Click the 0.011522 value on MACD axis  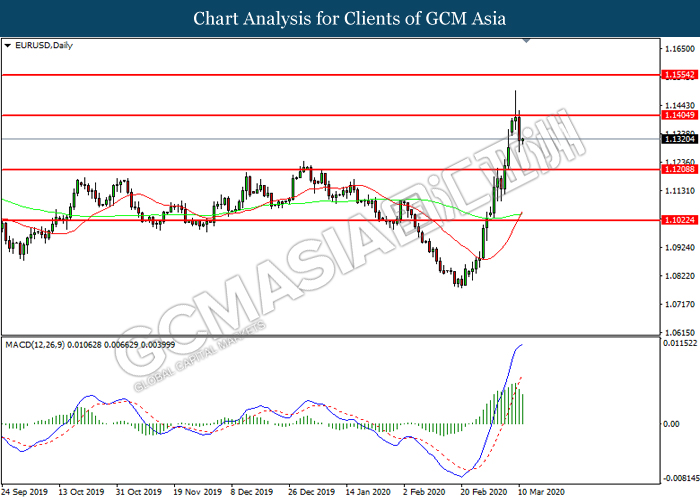click(x=679, y=344)
